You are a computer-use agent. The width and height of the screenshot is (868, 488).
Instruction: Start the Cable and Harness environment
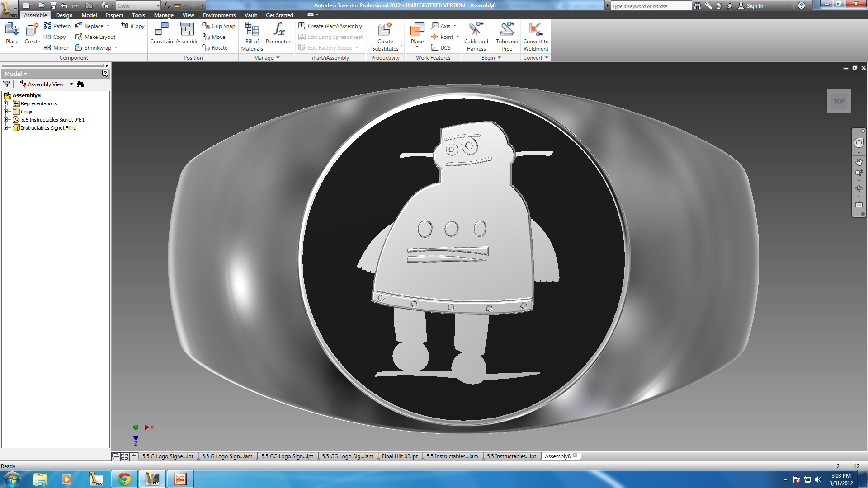(476, 36)
